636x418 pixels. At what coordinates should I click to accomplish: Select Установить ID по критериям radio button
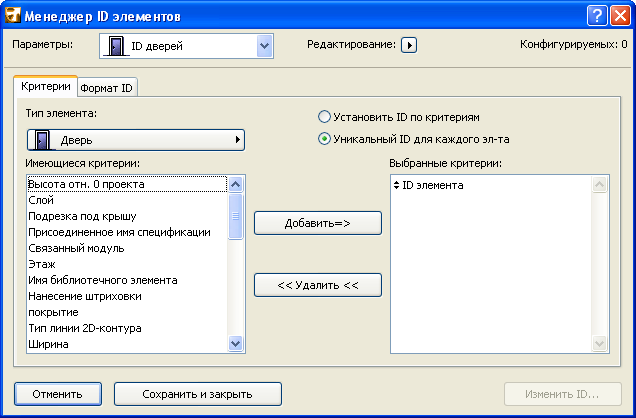point(324,117)
